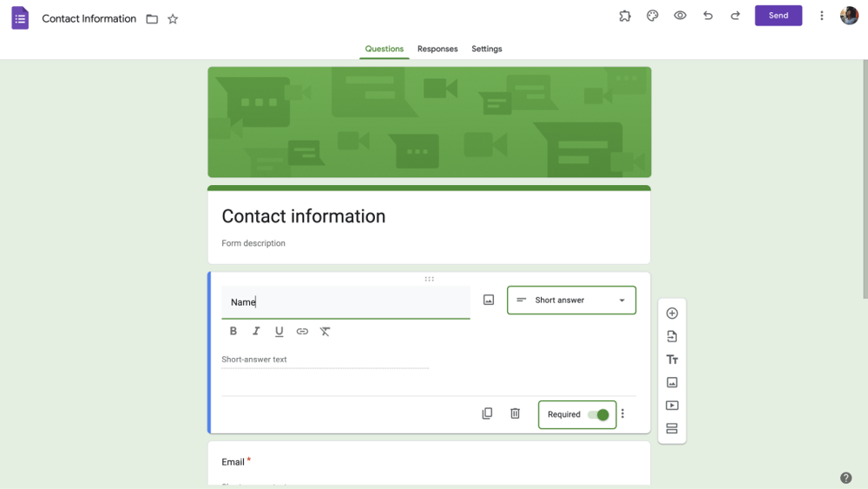Star the Contact Information form
Viewport: 868px width, 489px height.
click(x=173, y=19)
